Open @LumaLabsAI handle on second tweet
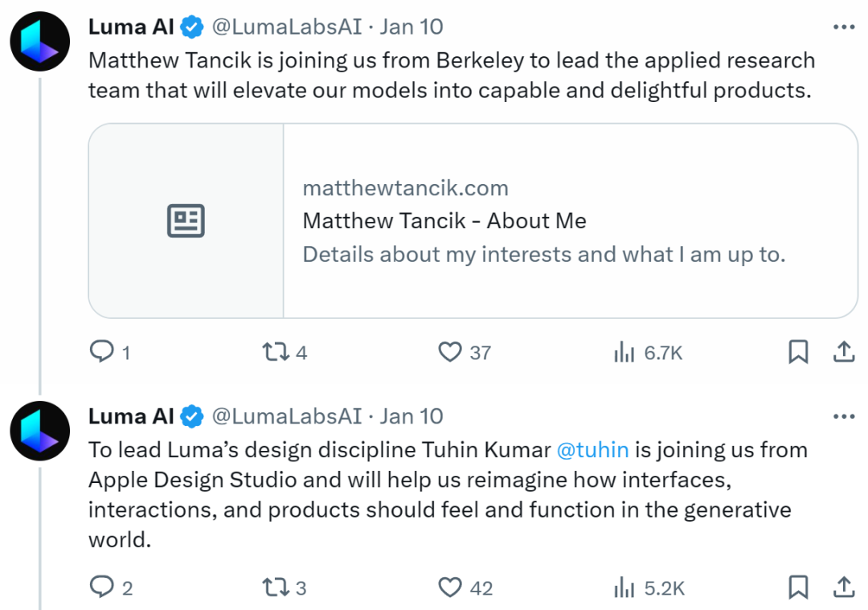Screen dimensions: 868x610 tap(287, 416)
